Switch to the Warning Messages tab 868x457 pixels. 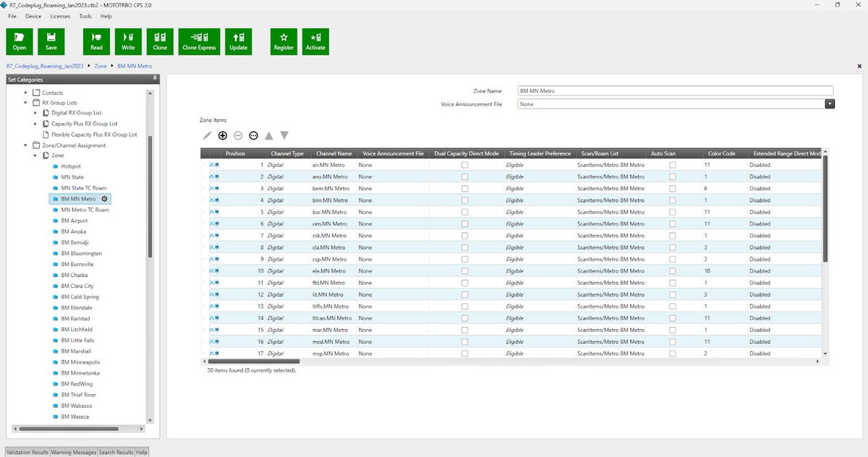coord(74,452)
